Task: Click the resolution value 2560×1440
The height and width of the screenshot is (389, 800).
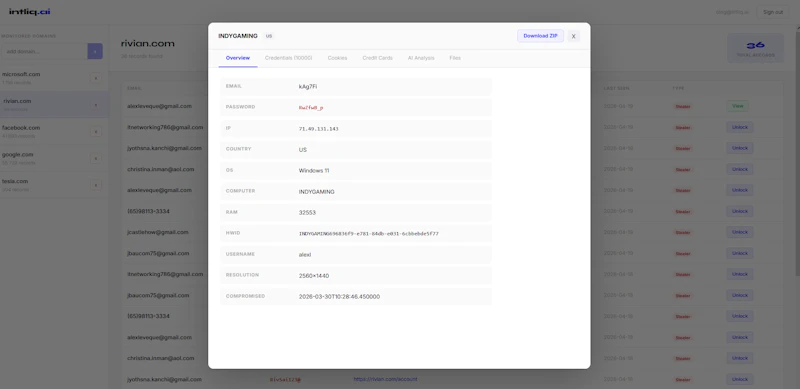Action: click(314, 276)
